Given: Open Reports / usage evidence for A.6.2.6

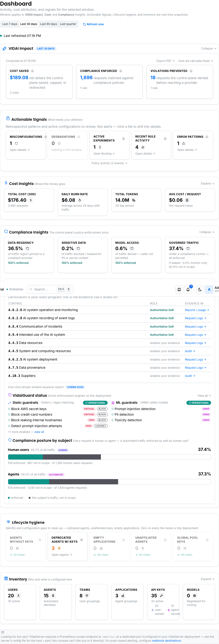Looking at the screenshot, I should (197, 310).
